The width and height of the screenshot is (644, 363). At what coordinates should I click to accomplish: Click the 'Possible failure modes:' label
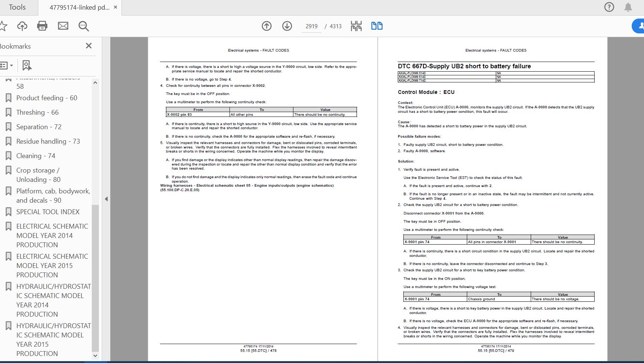(x=419, y=137)
